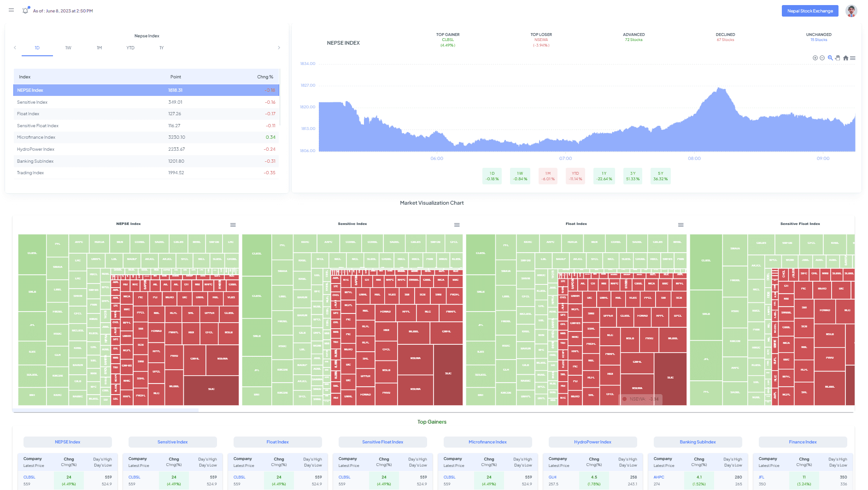The image size is (868, 490).
Task: Open NEPSE Index treemap options menu
Action: (x=233, y=225)
